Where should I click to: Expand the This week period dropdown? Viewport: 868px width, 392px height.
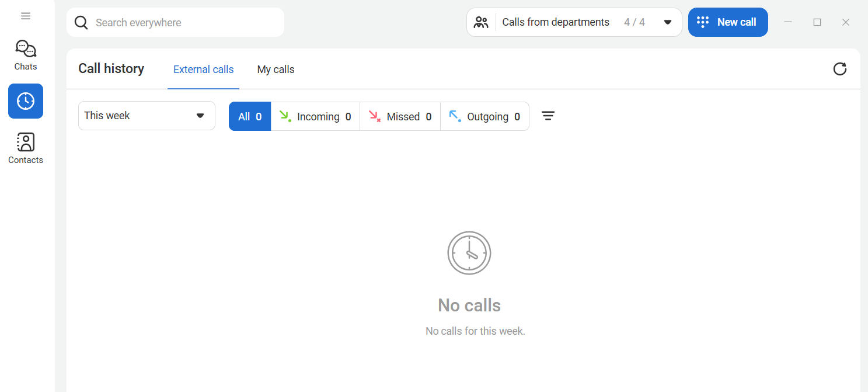[x=147, y=116]
